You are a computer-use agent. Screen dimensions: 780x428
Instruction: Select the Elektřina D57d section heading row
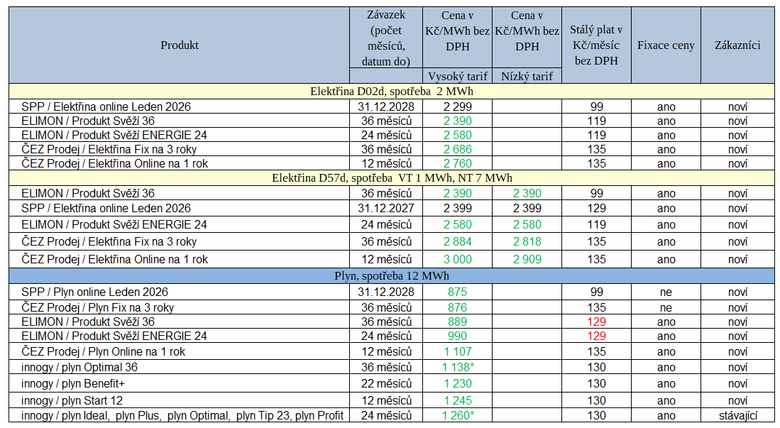pos(391,177)
